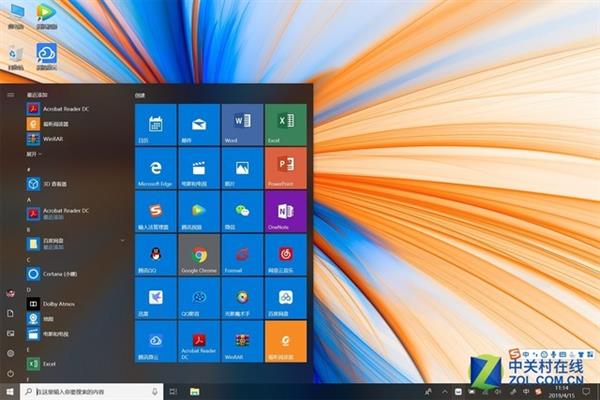Open File Explorer on the taskbar
Screen dimensions: 600x400
(x=195, y=392)
